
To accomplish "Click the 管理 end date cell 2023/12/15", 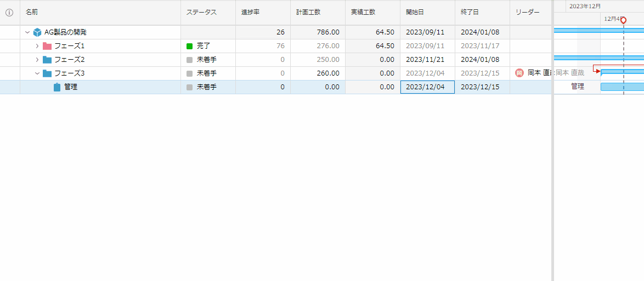I will (x=480, y=87).
